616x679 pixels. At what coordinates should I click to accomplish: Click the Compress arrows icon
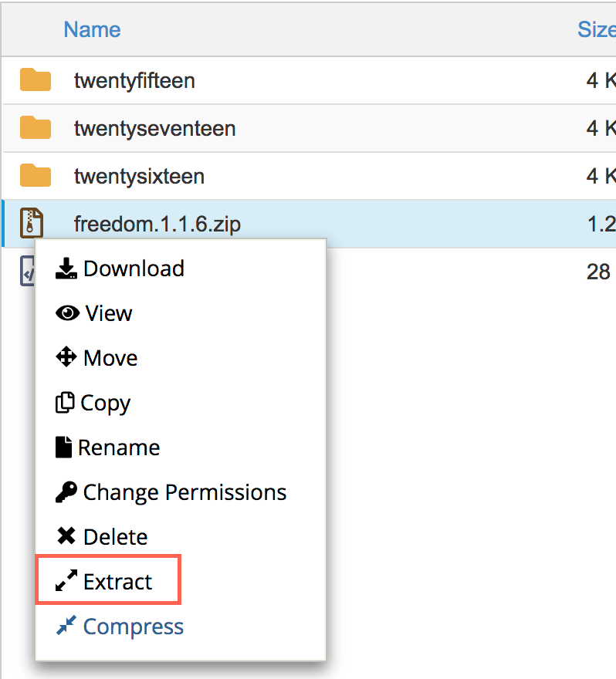66,627
